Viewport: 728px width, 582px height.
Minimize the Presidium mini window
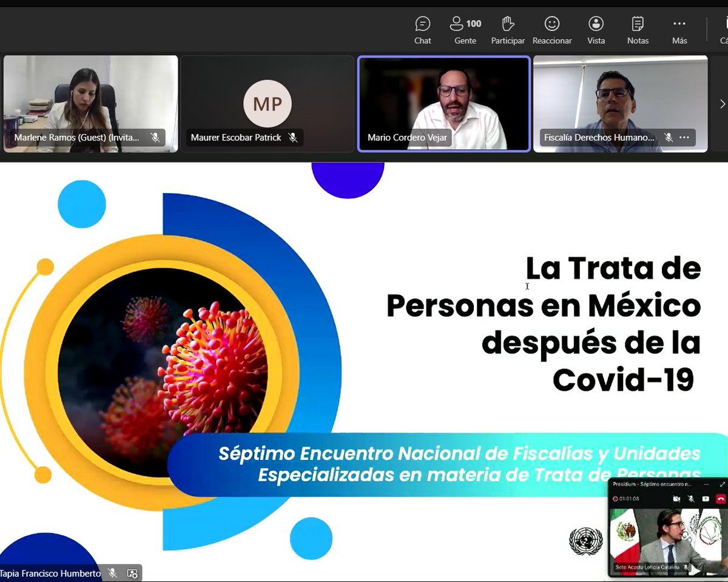706,484
